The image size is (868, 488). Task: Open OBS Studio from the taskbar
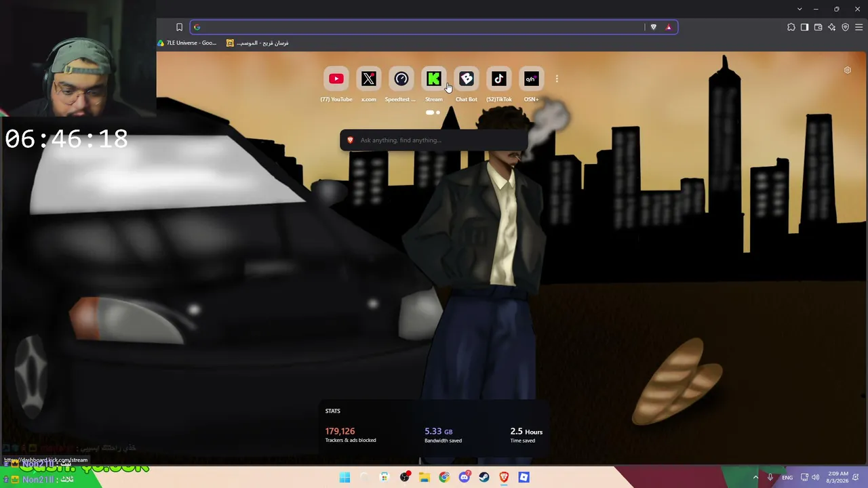405,477
